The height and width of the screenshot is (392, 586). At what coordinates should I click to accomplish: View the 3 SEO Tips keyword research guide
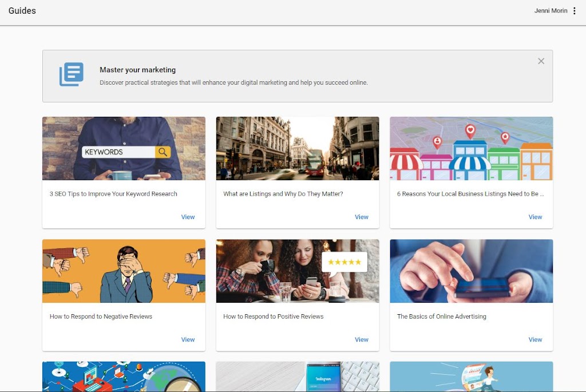point(188,217)
